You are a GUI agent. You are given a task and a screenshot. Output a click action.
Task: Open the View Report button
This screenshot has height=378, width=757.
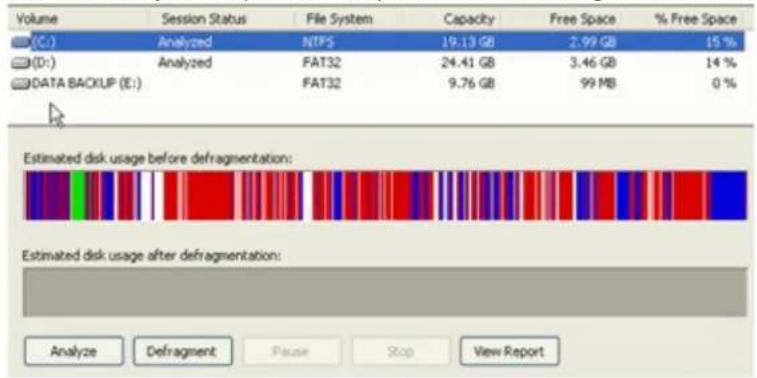pos(510,351)
